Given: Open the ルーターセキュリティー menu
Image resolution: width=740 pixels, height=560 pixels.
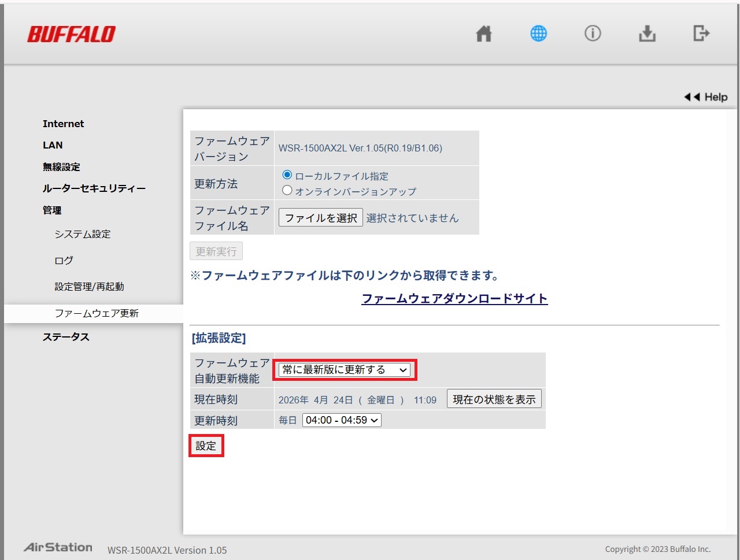Looking at the screenshot, I should click(x=94, y=188).
